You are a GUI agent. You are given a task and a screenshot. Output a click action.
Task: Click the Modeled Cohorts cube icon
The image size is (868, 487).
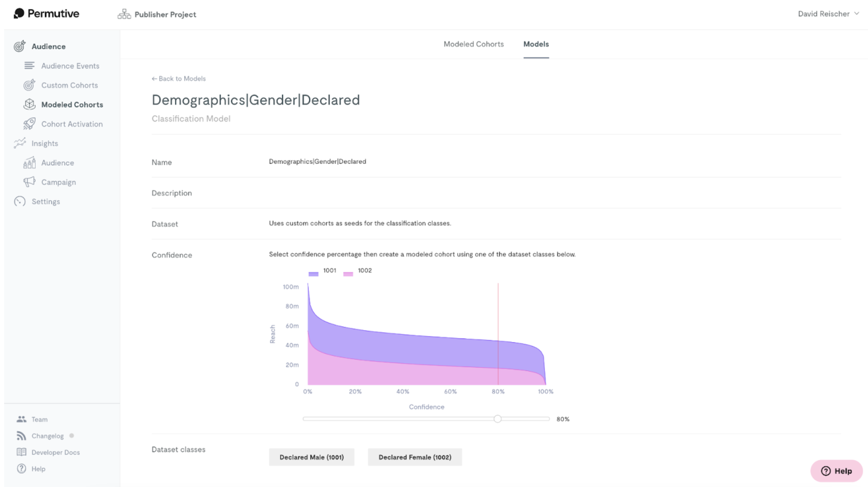(29, 104)
